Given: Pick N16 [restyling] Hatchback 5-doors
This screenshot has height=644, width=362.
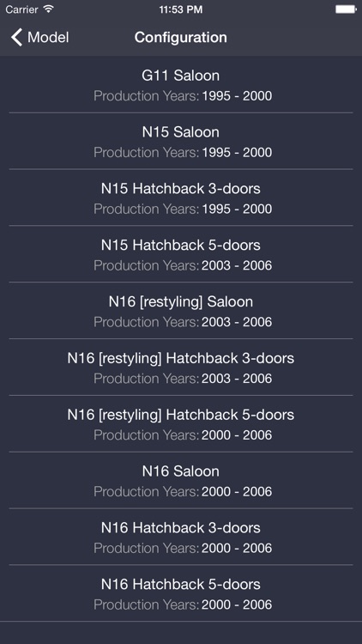Looking at the screenshot, I should pyautogui.click(x=181, y=424).
